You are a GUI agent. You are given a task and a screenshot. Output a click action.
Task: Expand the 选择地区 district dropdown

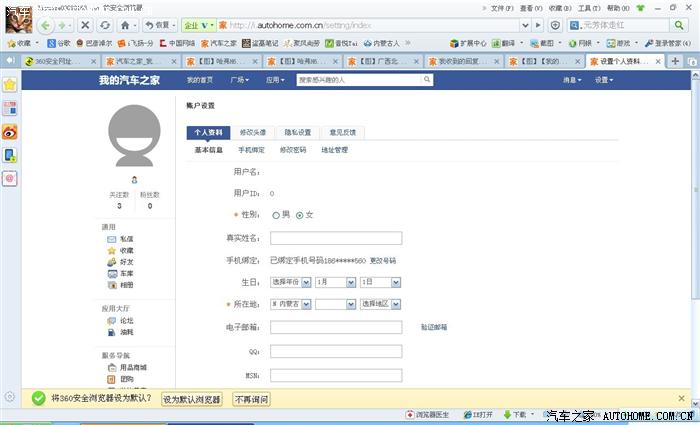tap(380, 304)
